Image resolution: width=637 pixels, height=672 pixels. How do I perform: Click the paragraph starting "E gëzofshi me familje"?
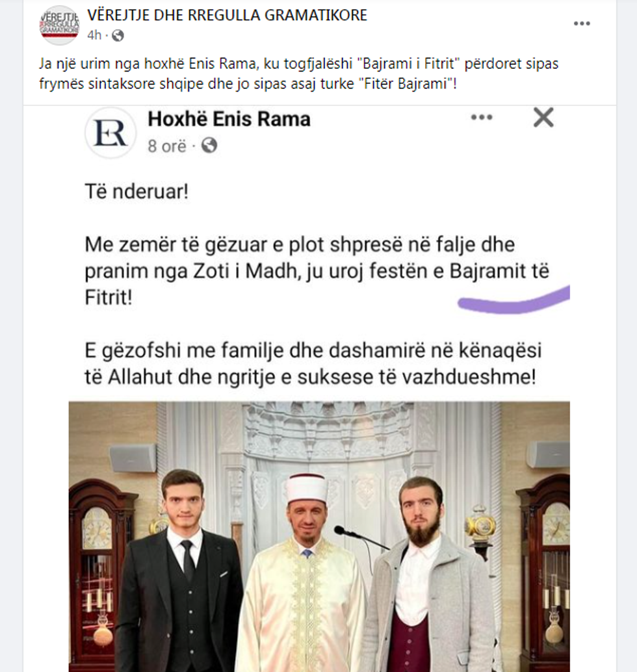313,363
